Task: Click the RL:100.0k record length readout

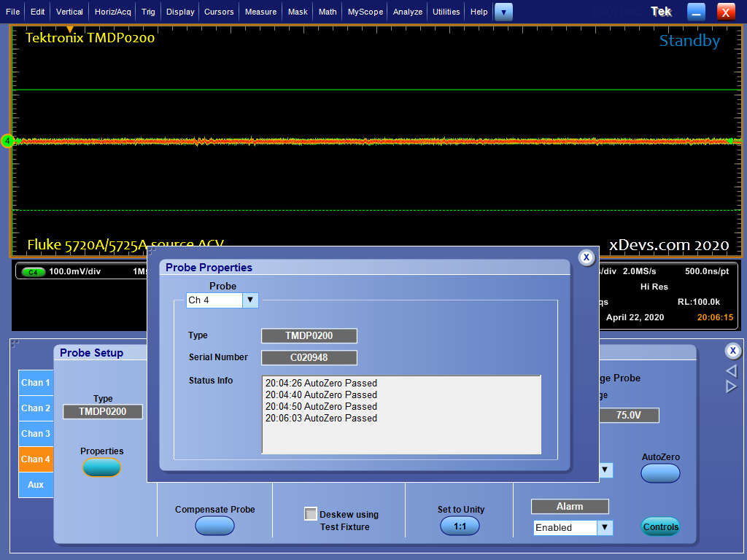Action: click(x=699, y=302)
